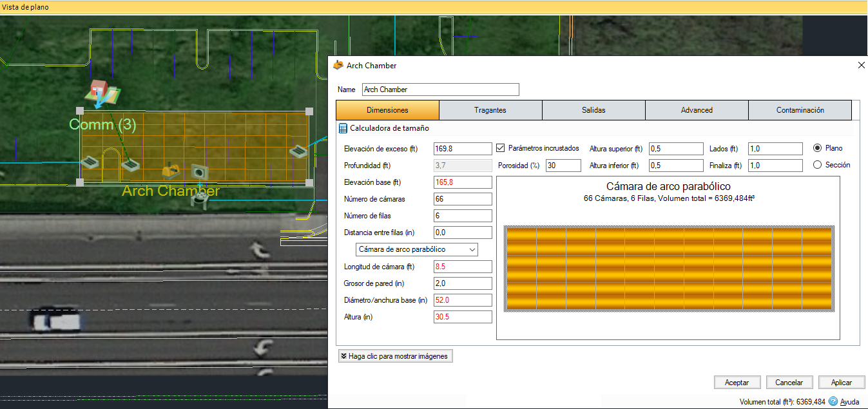
Task: Click the Volumen total status text
Action: click(x=782, y=402)
